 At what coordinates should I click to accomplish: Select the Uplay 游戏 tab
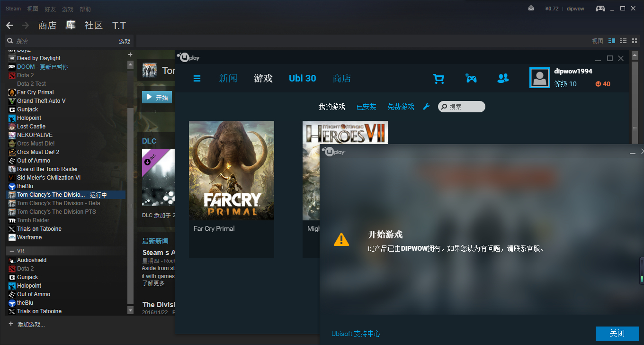coord(263,78)
